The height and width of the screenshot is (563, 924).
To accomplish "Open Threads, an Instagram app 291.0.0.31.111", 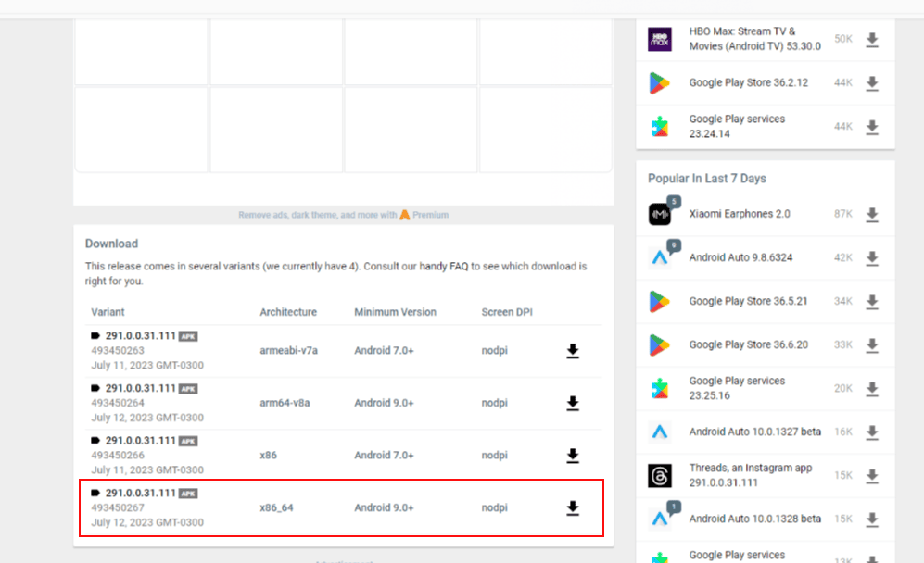I will coord(751,475).
